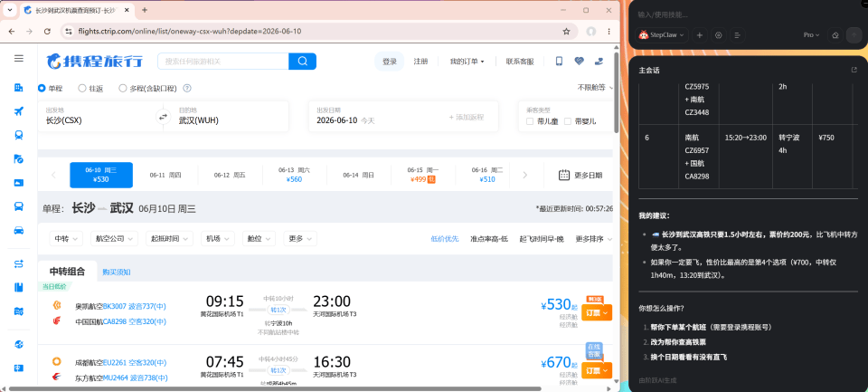Expand the ¥530 订票 booking button
The image size is (868, 392).
pos(597,312)
